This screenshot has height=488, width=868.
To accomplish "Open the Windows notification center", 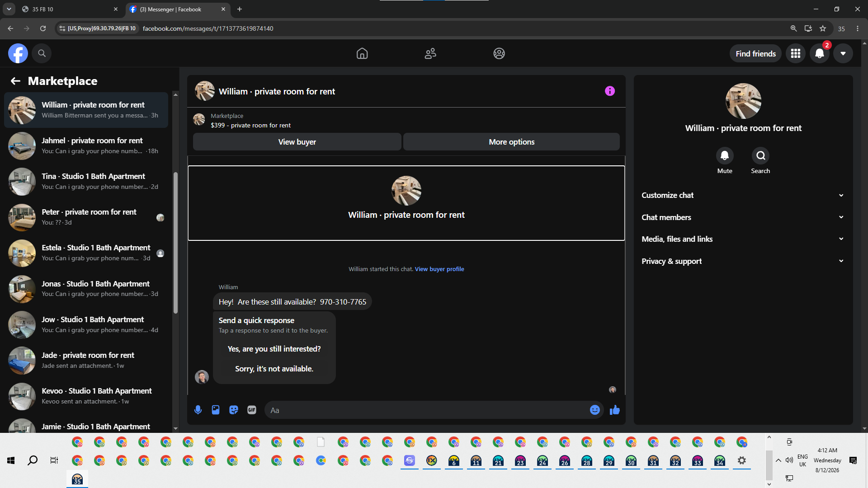I will point(853,460).
